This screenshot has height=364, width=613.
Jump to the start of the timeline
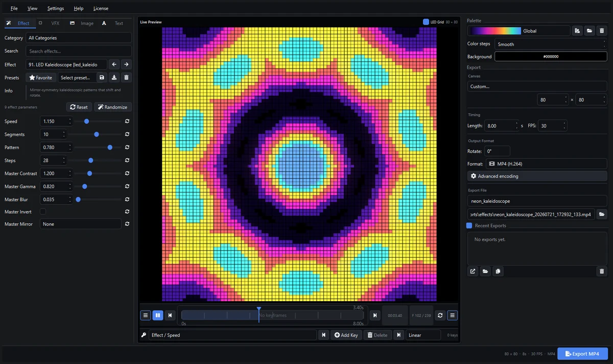pos(171,316)
